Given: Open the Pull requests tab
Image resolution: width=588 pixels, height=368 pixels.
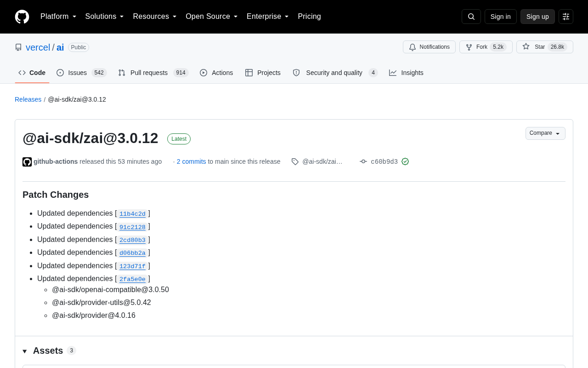Looking at the screenshot, I should point(153,73).
